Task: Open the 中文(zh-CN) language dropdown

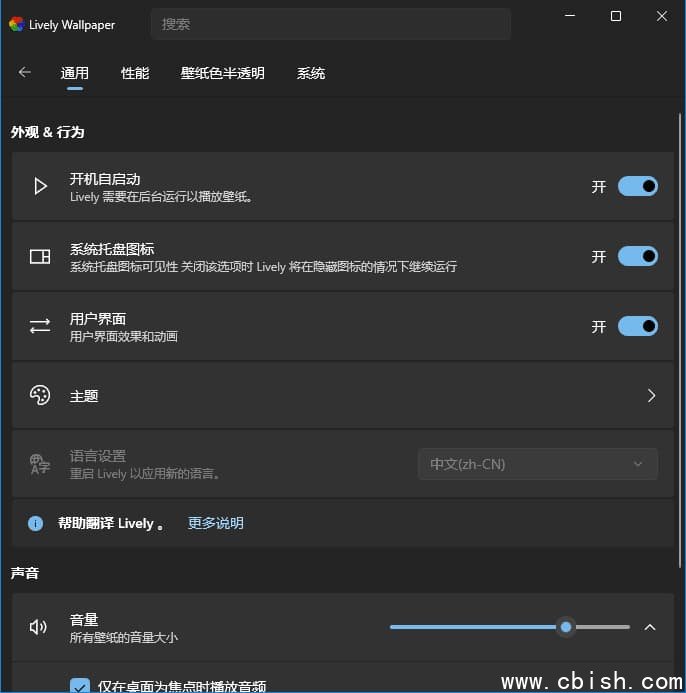Action: click(537, 464)
